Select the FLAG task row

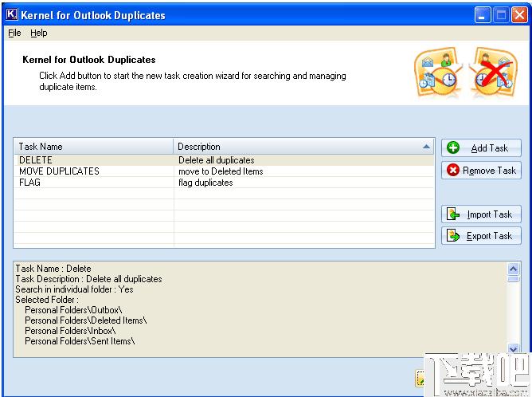tap(224, 183)
